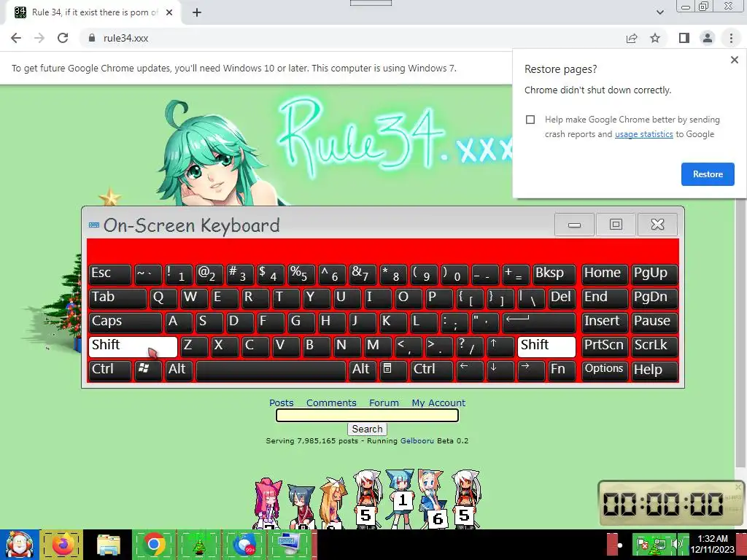Open the My Account link
The width and height of the screenshot is (747, 560).
[438, 402]
